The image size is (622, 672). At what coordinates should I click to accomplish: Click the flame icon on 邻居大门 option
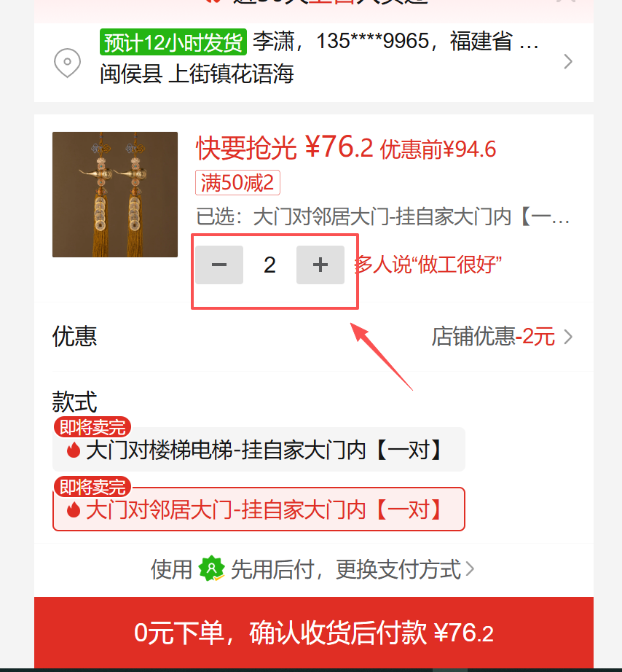tap(74, 510)
